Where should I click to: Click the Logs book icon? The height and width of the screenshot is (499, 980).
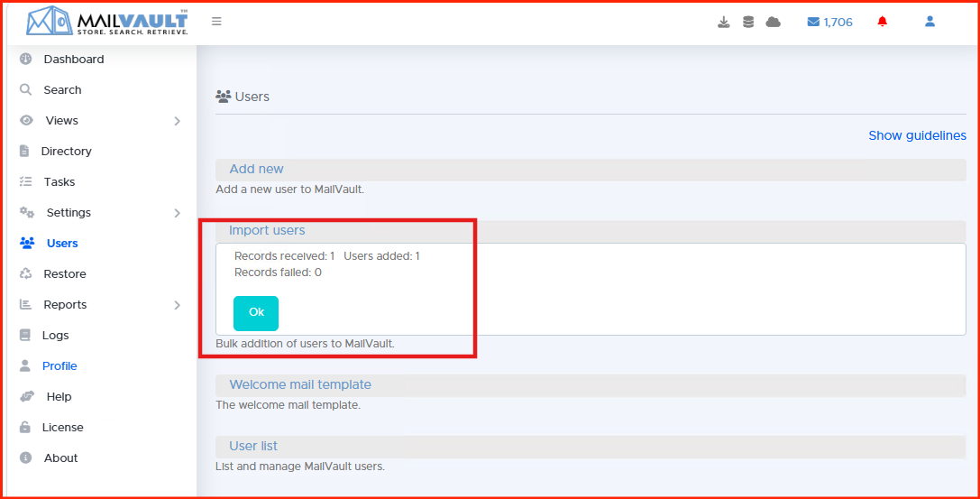25,335
